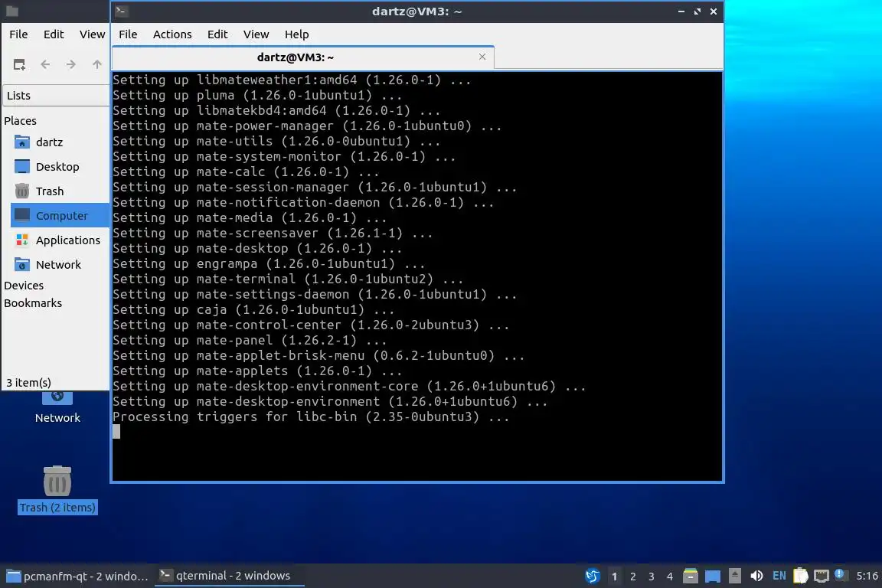Click 'Setting up mate-terminal' output line

coord(287,279)
